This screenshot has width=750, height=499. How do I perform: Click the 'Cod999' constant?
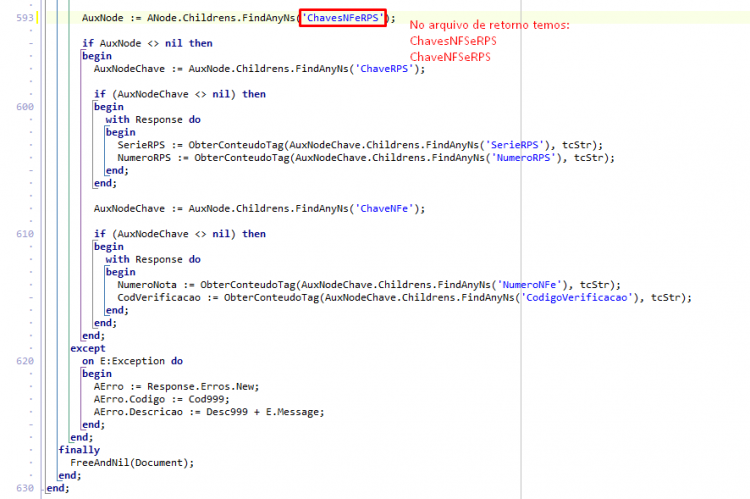pos(206,399)
